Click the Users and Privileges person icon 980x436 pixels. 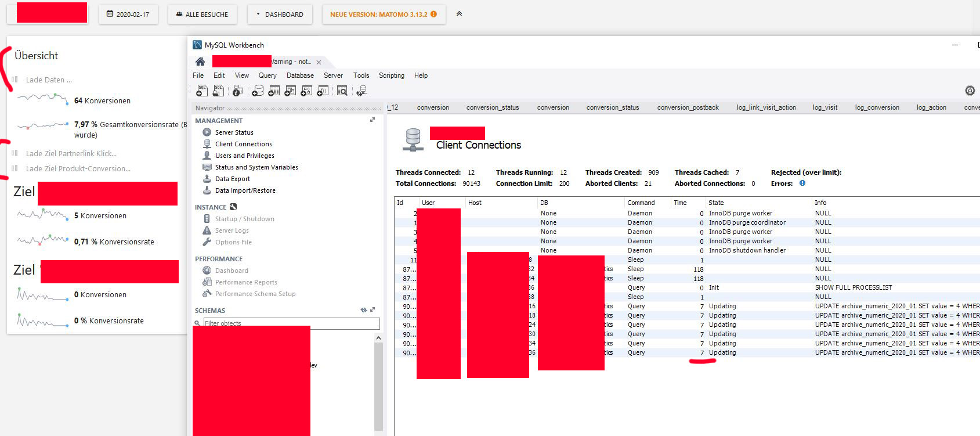tap(207, 156)
